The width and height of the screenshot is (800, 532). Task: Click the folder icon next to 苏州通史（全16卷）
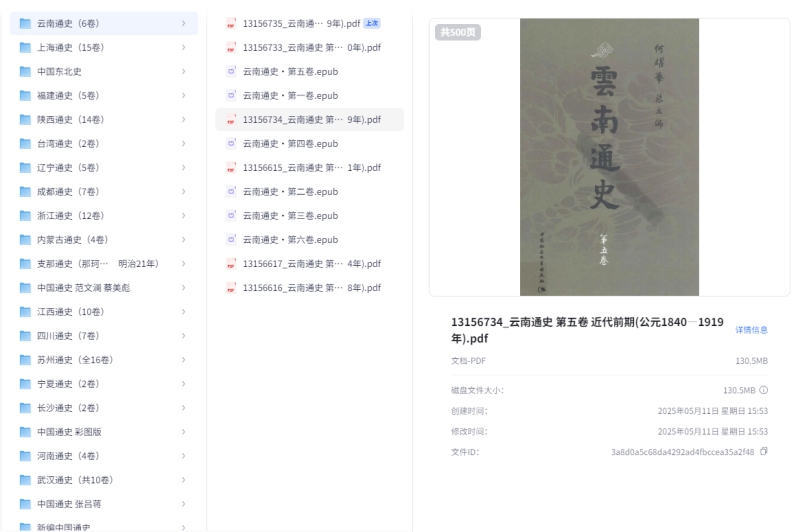point(25,360)
